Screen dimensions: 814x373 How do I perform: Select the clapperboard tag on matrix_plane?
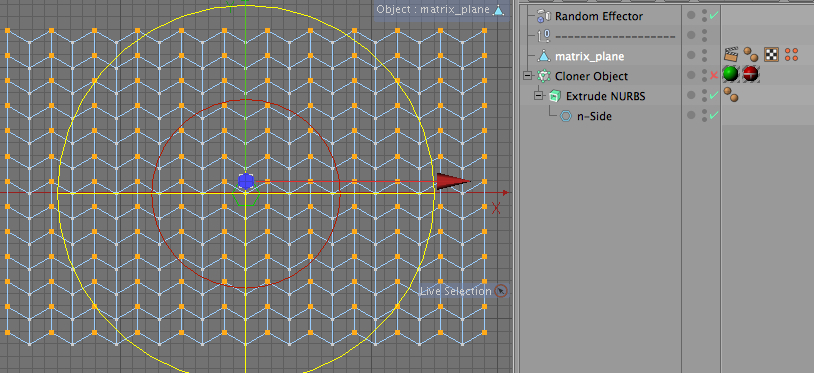[x=731, y=54]
